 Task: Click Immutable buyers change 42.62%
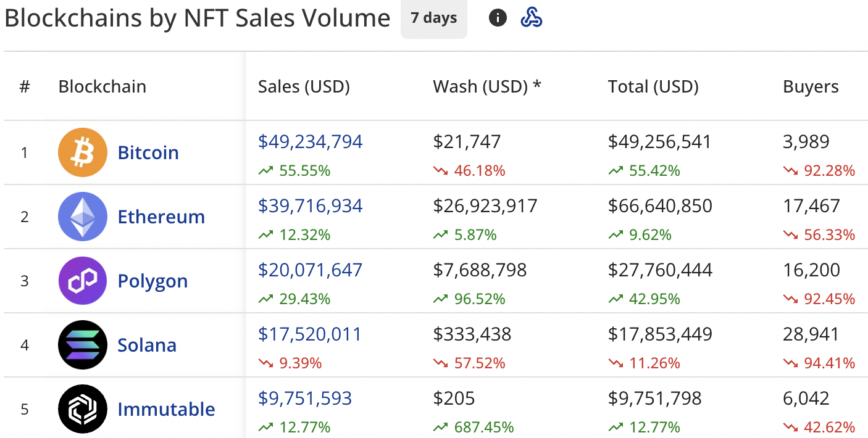click(819, 427)
